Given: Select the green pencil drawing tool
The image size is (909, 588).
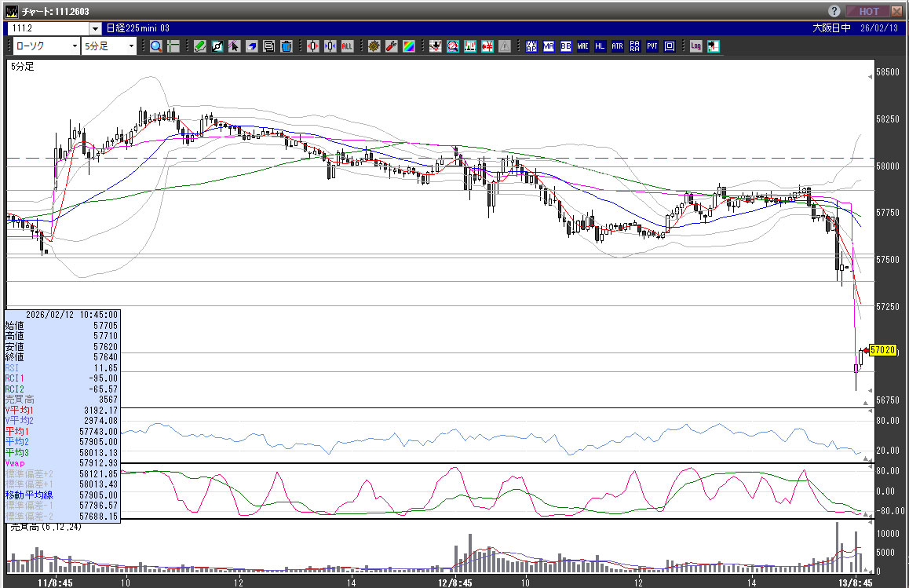Looking at the screenshot, I should 199,46.
